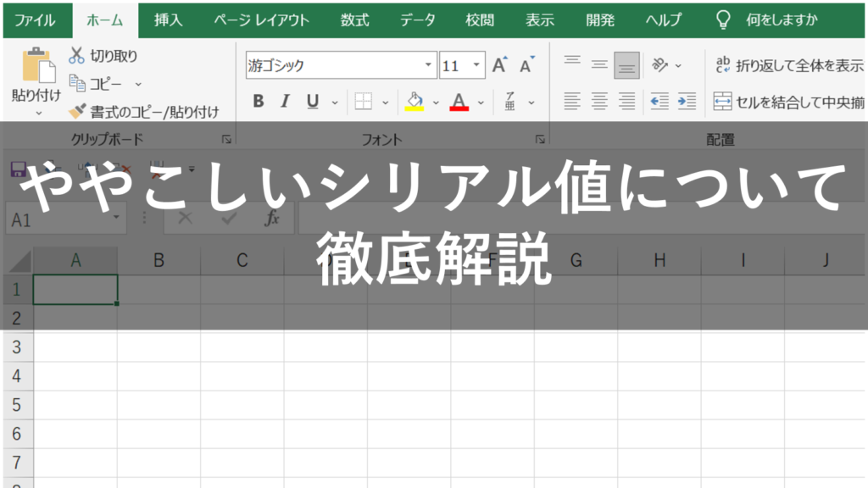Screen dimensions: 868x488
Task: Click the cancel entry X icon
Action: (x=186, y=219)
